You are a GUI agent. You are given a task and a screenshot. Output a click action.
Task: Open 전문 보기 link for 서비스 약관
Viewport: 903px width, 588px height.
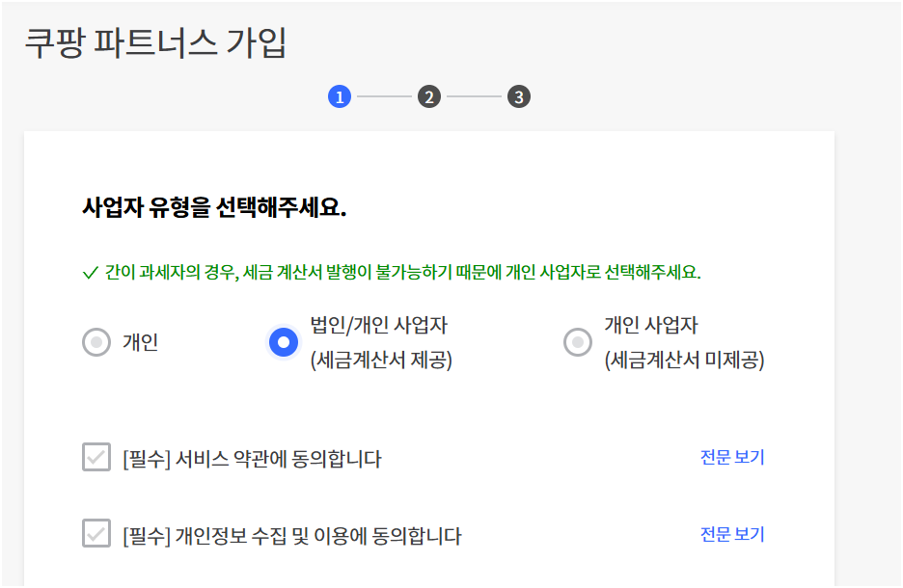(x=732, y=458)
